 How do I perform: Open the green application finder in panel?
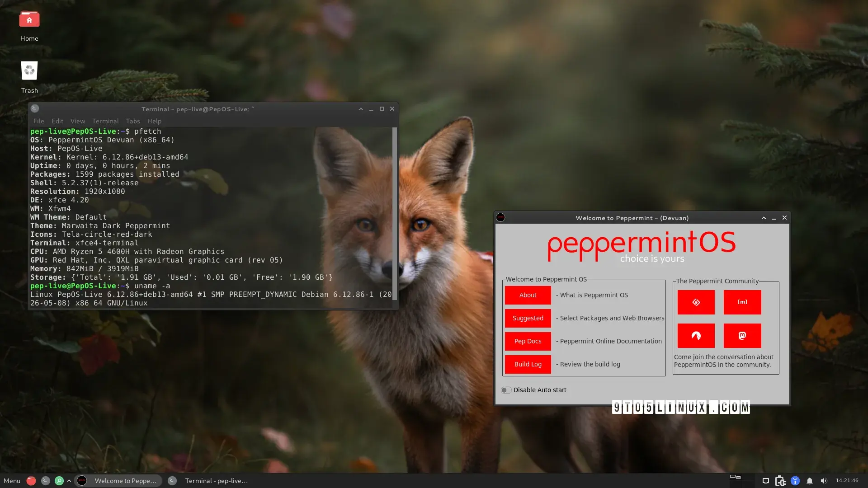[x=59, y=481]
